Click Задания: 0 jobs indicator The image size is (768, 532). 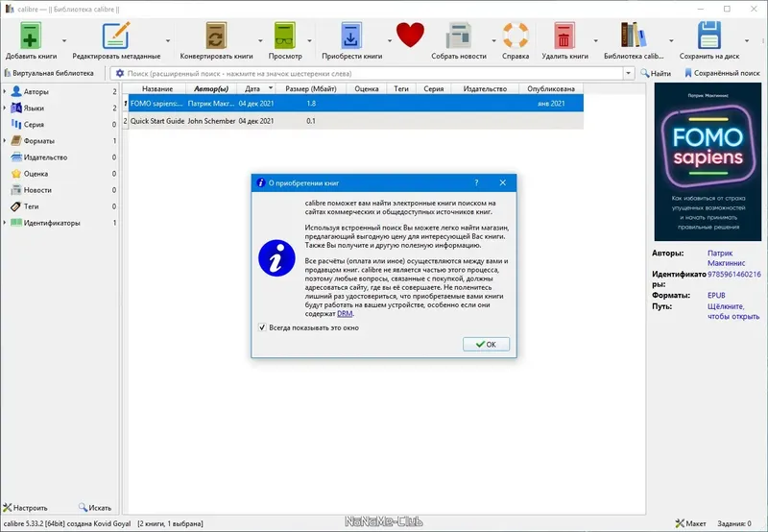[x=734, y=523]
